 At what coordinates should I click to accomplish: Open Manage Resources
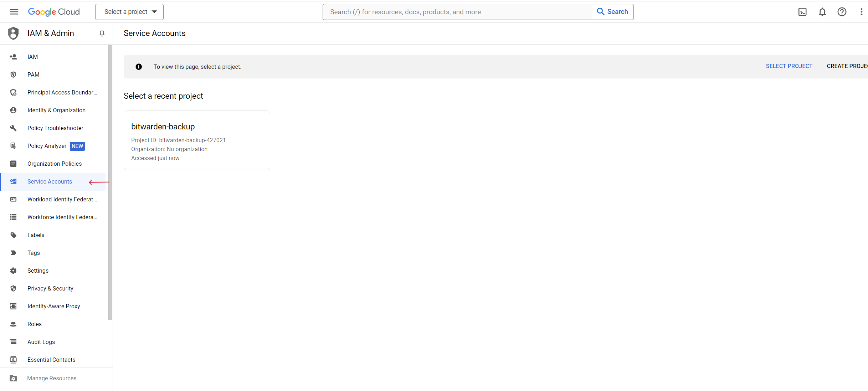coord(52,378)
